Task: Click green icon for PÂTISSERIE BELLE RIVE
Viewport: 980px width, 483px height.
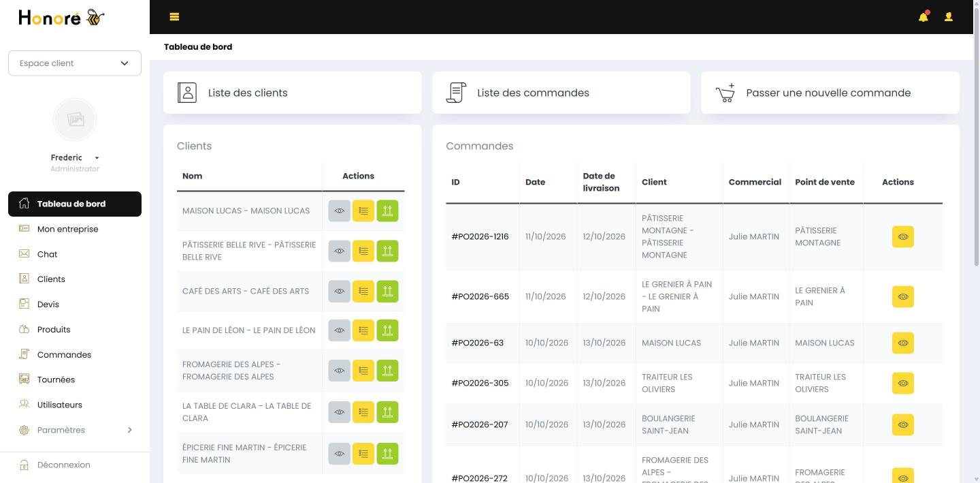Action: pyautogui.click(x=387, y=251)
